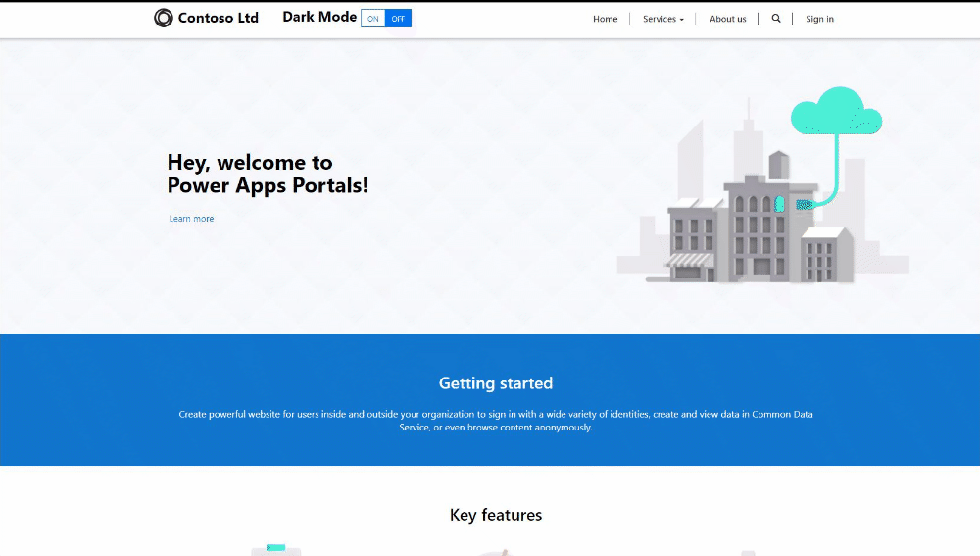Select the 'Hey, welcome to Power Apps Portals!' heading
Image resolution: width=980 pixels, height=556 pixels.
(268, 174)
